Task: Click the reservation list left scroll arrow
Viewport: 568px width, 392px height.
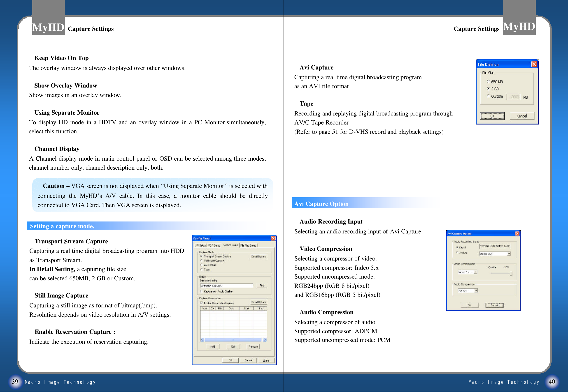Action: click(202, 340)
